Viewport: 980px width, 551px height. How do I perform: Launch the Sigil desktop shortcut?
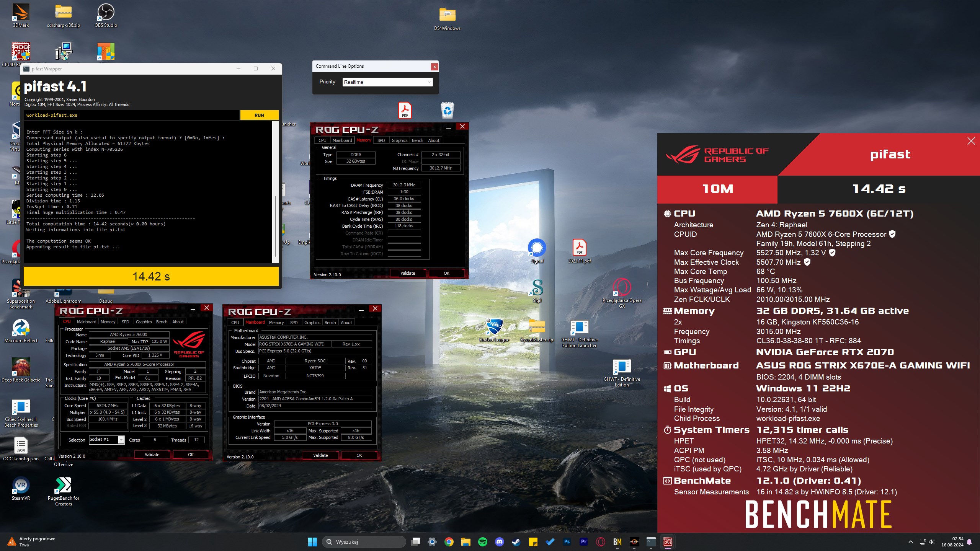[x=537, y=290]
